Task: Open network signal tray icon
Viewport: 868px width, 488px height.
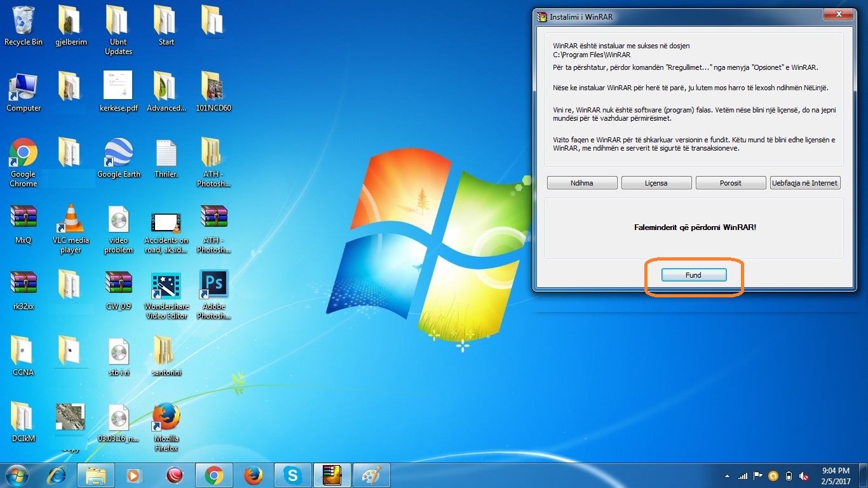Action: click(743, 476)
